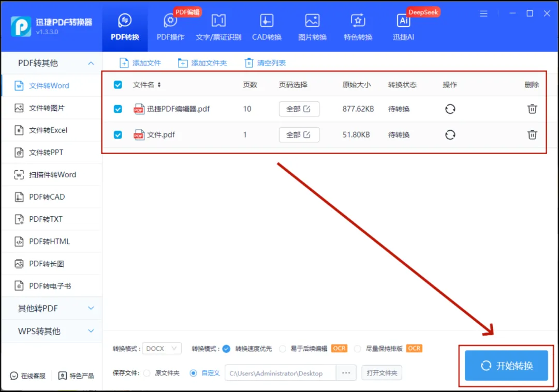Click the 迅捷PDF转换器 logo icon
This screenshot has height=392, width=559.
click(21, 26)
